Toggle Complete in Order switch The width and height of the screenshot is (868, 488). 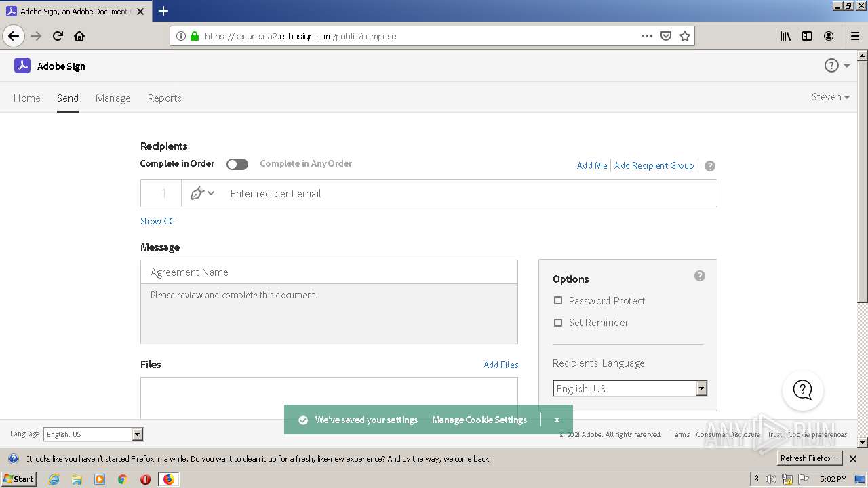237,164
